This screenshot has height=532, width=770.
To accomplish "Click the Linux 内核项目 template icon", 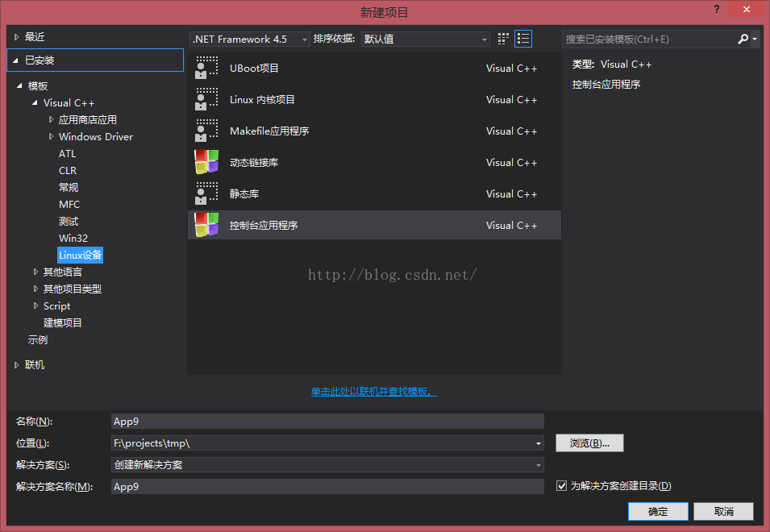I will click(x=206, y=99).
